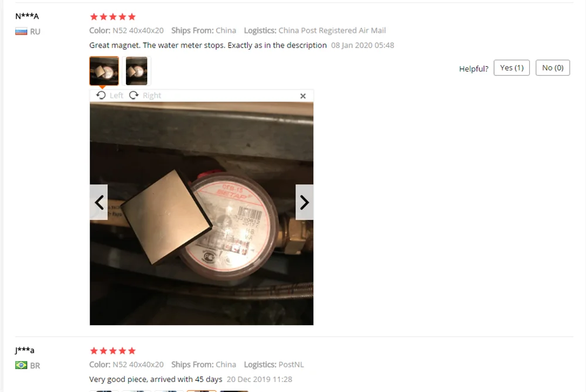Click the review text about water meter

click(208, 45)
